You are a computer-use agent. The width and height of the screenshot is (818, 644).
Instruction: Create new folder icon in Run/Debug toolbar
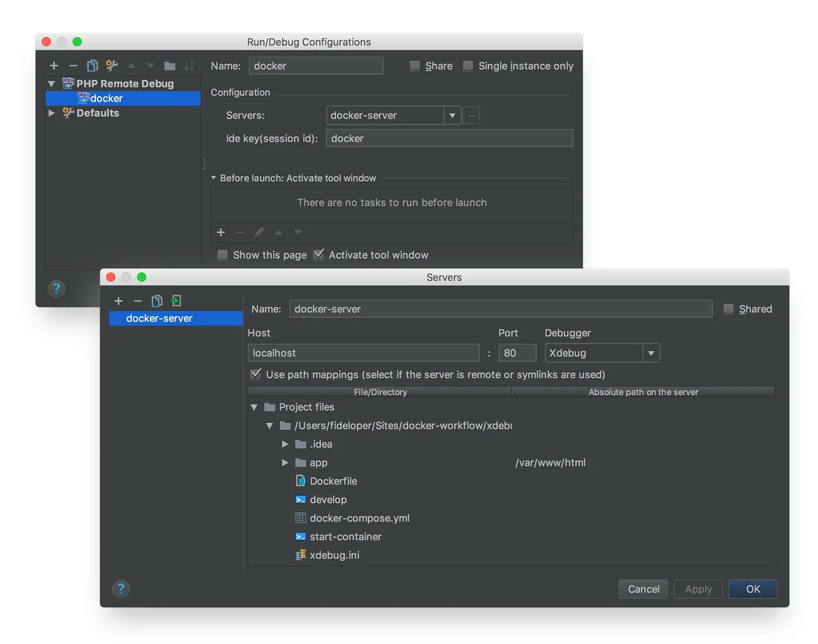pos(170,66)
